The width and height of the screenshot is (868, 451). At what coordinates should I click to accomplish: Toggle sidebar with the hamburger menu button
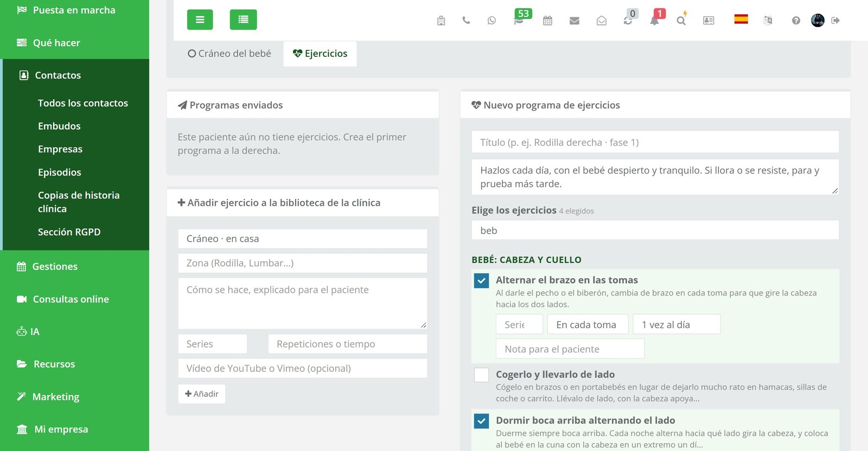point(200,20)
